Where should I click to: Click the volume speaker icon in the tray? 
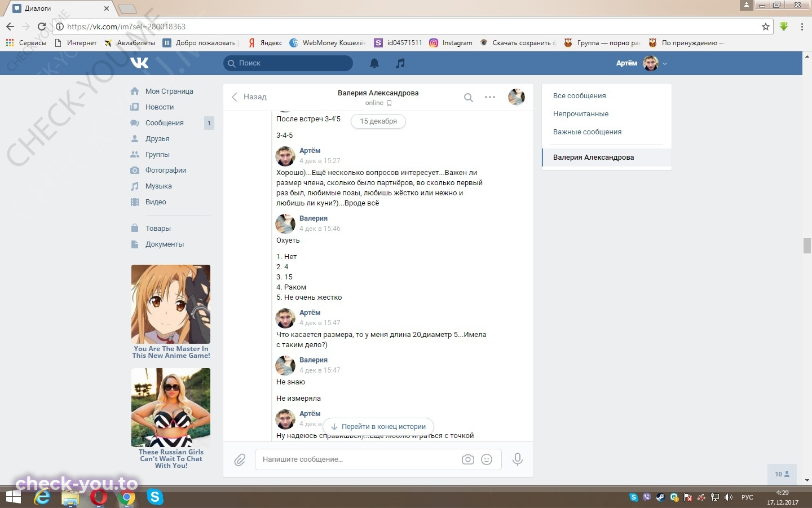coord(728,497)
